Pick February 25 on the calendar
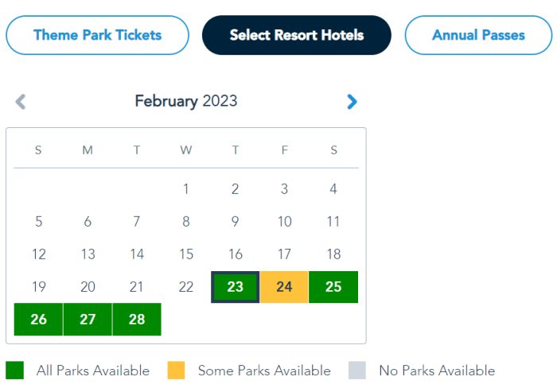 point(333,287)
